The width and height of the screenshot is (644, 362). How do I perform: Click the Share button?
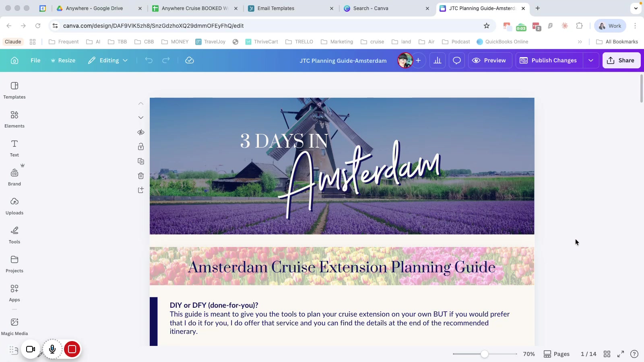coord(621,60)
